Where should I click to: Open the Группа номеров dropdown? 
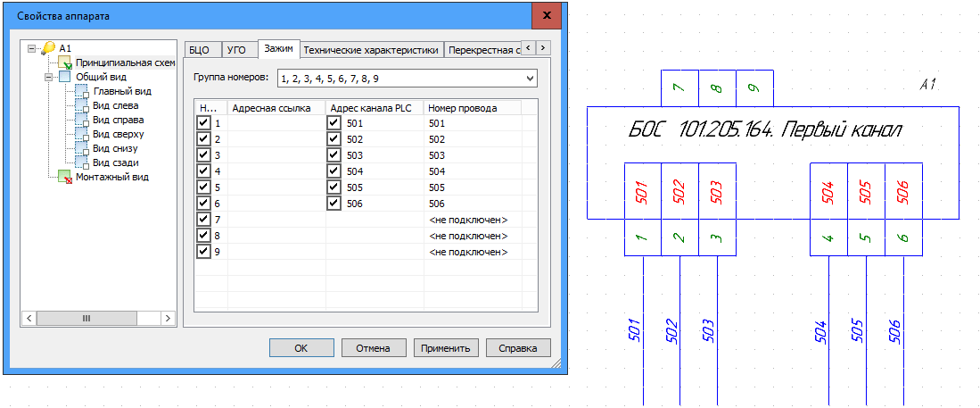coord(531,79)
